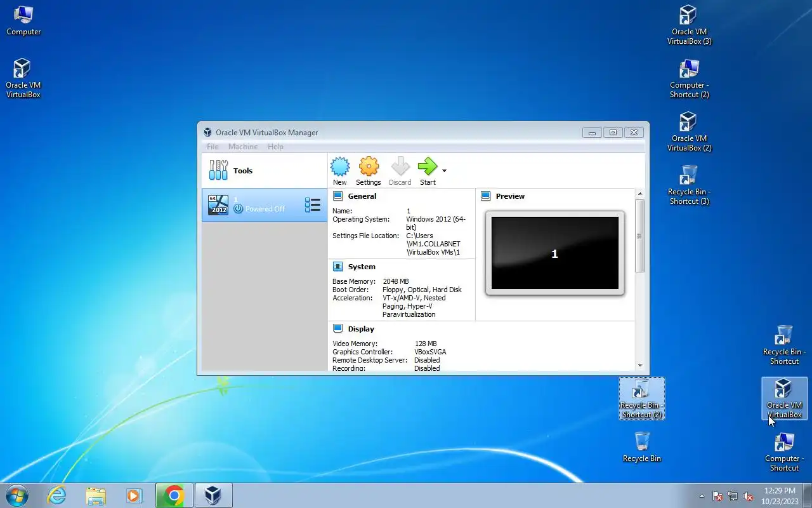
Task: Select Recycle Bin - Shortcut (2) icon
Action: pyautogui.click(x=642, y=399)
